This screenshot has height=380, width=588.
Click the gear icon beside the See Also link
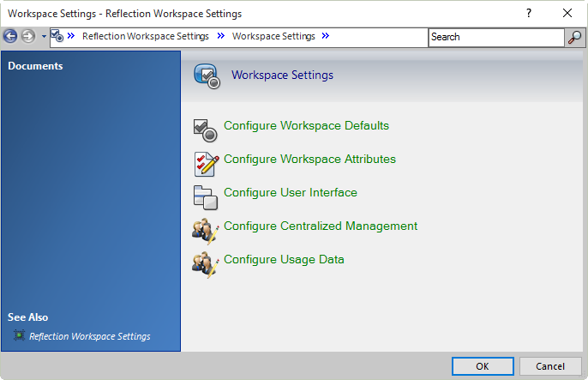(x=19, y=336)
